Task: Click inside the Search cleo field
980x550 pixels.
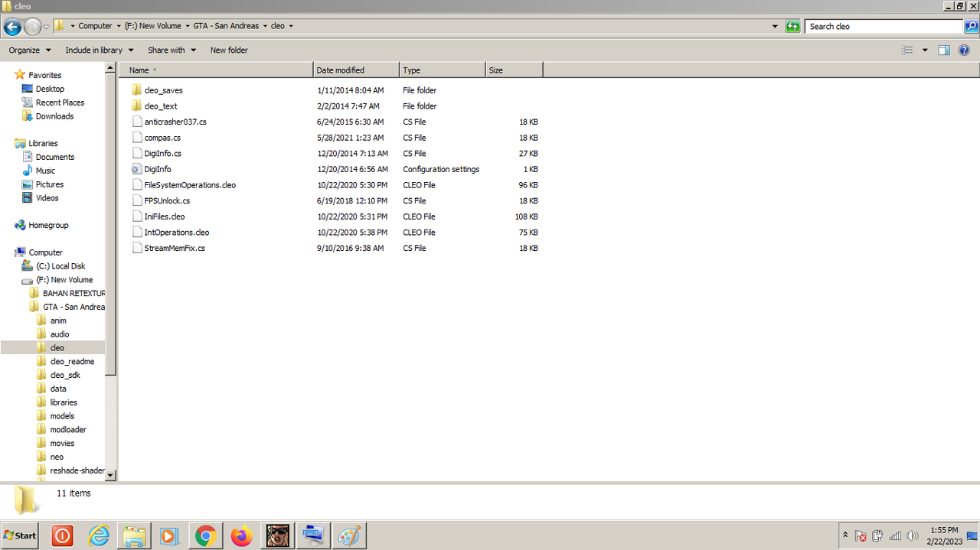Action: pos(884,26)
